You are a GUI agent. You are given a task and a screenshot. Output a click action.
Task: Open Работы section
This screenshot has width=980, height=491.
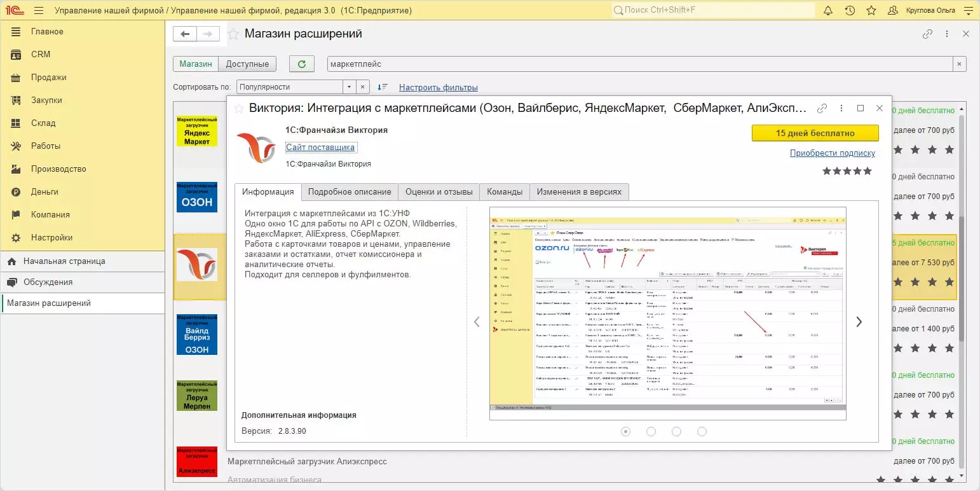[83, 146]
